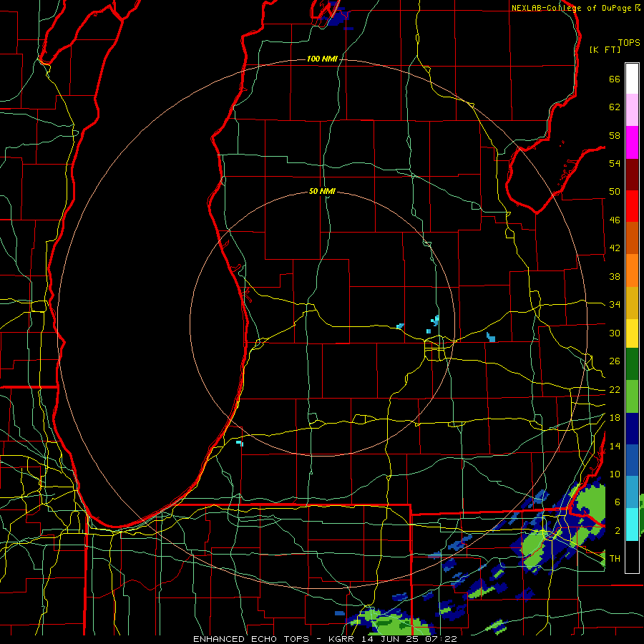Click the '58' legend value
Image resolution: width=644 pixels, height=644 pixels.
pyautogui.click(x=615, y=135)
